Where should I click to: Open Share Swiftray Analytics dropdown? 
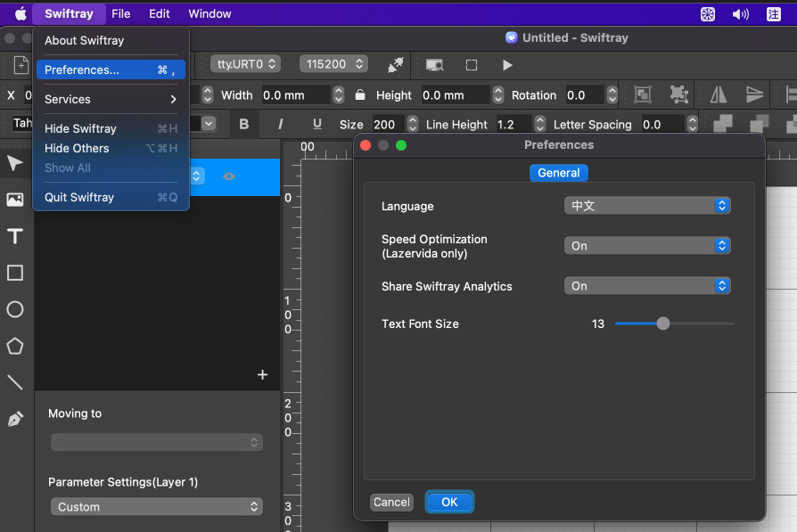(x=647, y=285)
